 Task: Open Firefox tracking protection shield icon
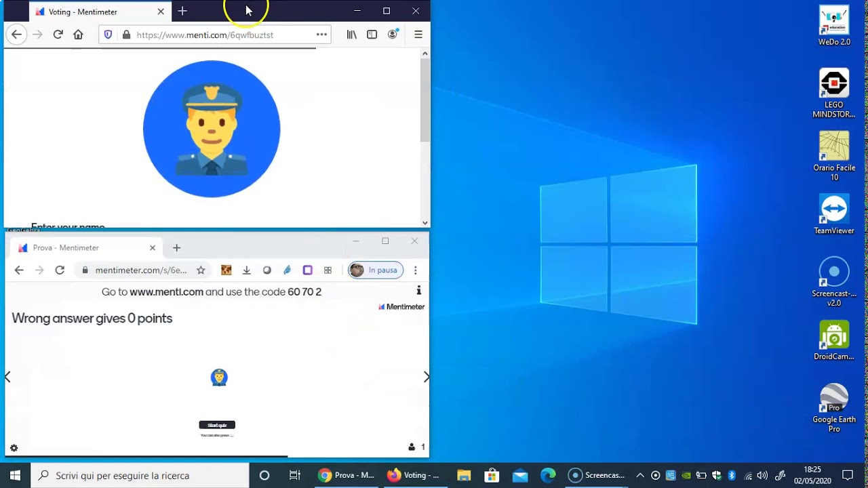click(108, 35)
